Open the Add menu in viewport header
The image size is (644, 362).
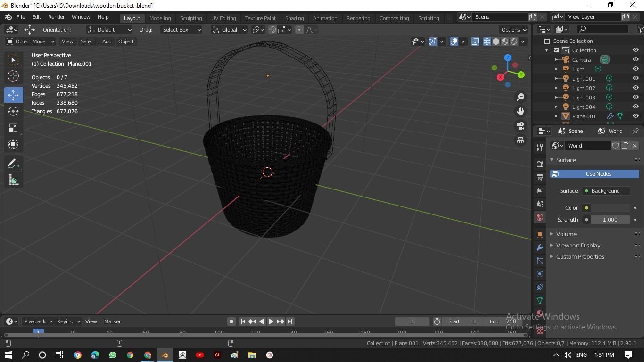107,41
